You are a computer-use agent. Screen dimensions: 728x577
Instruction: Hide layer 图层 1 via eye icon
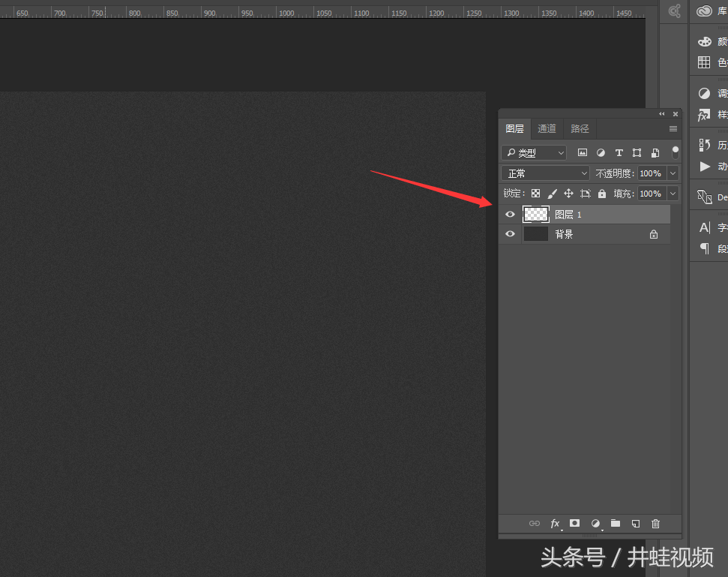(510, 214)
